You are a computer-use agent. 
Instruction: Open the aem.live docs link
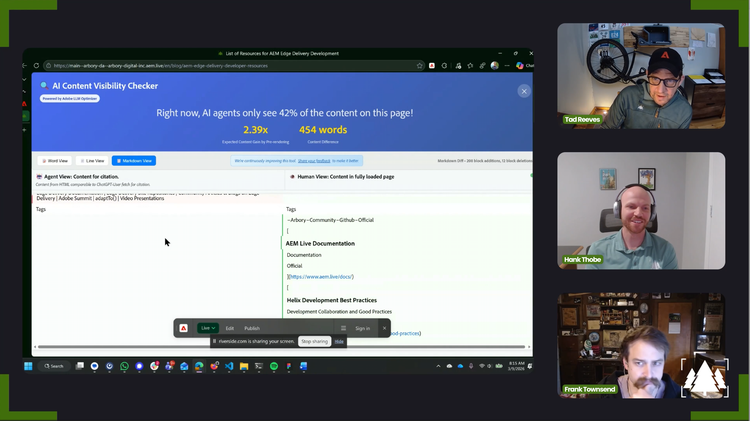(x=321, y=276)
